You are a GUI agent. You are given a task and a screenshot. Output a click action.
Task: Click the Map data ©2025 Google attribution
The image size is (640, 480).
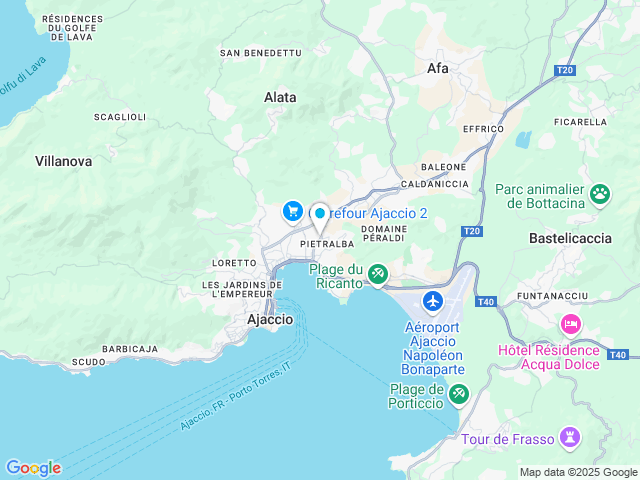(x=578, y=473)
